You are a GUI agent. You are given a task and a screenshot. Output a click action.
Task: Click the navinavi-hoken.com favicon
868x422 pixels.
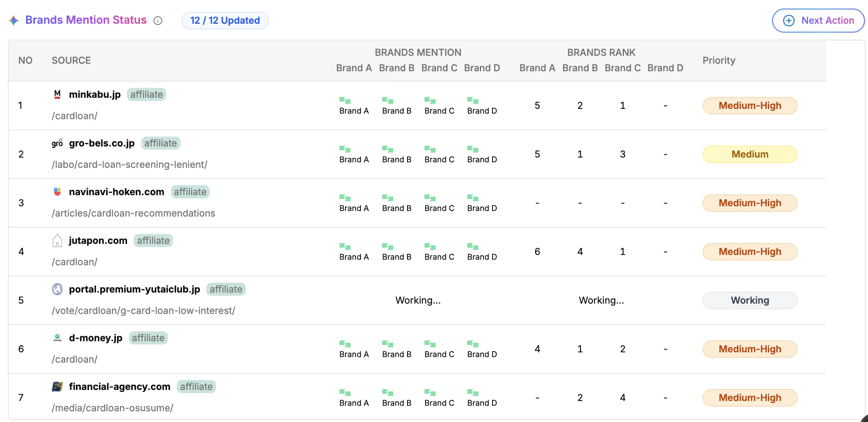(57, 192)
